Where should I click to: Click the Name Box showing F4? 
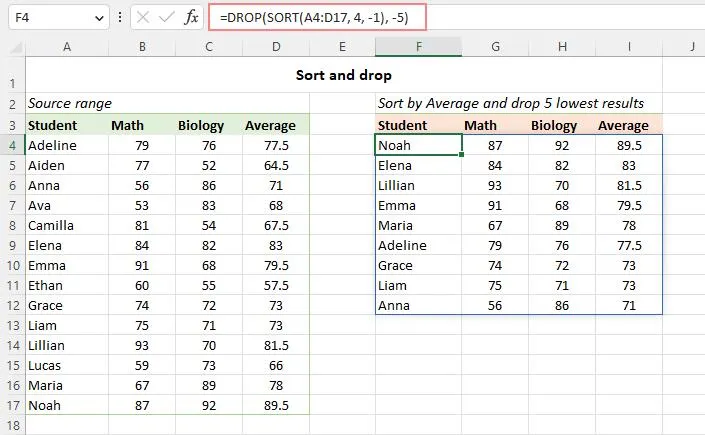pyautogui.click(x=59, y=18)
